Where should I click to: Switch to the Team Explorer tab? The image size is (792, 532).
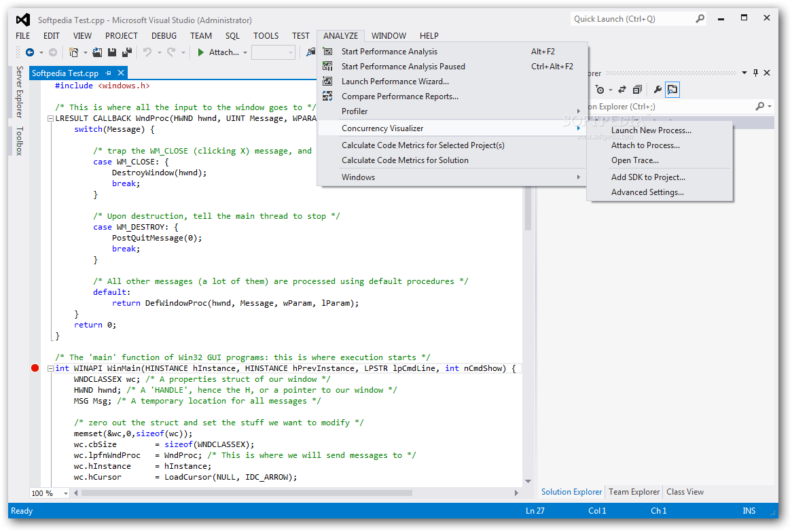pyautogui.click(x=634, y=492)
